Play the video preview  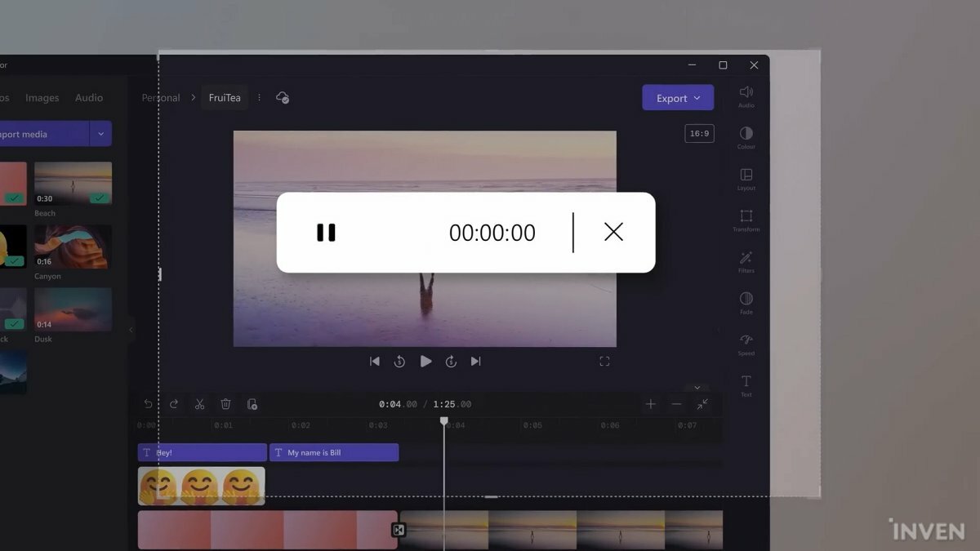tap(425, 361)
